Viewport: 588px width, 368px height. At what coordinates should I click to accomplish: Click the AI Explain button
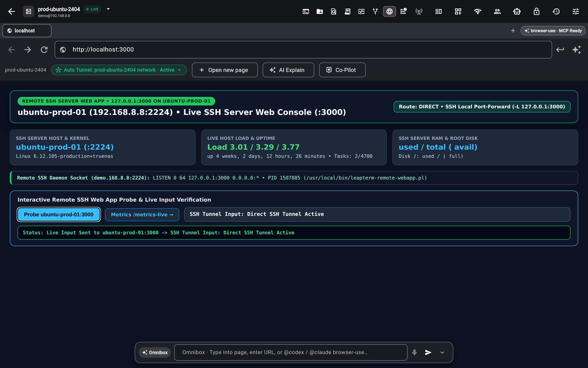click(x=288, y=70)
